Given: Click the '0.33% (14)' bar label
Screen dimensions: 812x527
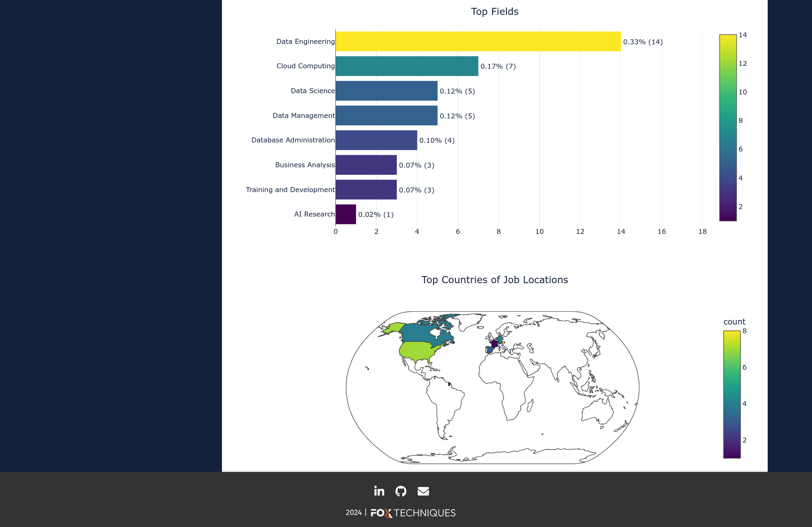Looking at the screenshot, I should [x=643, y=42].
